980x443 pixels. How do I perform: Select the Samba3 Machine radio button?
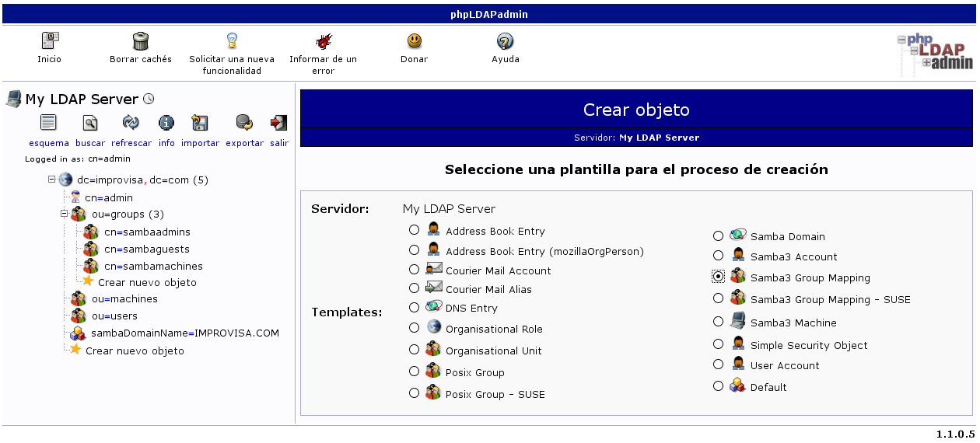[719, 321]
